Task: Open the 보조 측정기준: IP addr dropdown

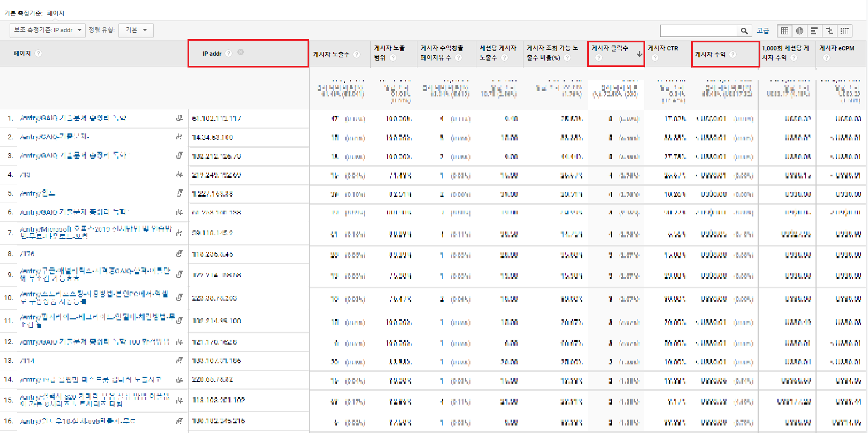Action: (x=47, y=30)
